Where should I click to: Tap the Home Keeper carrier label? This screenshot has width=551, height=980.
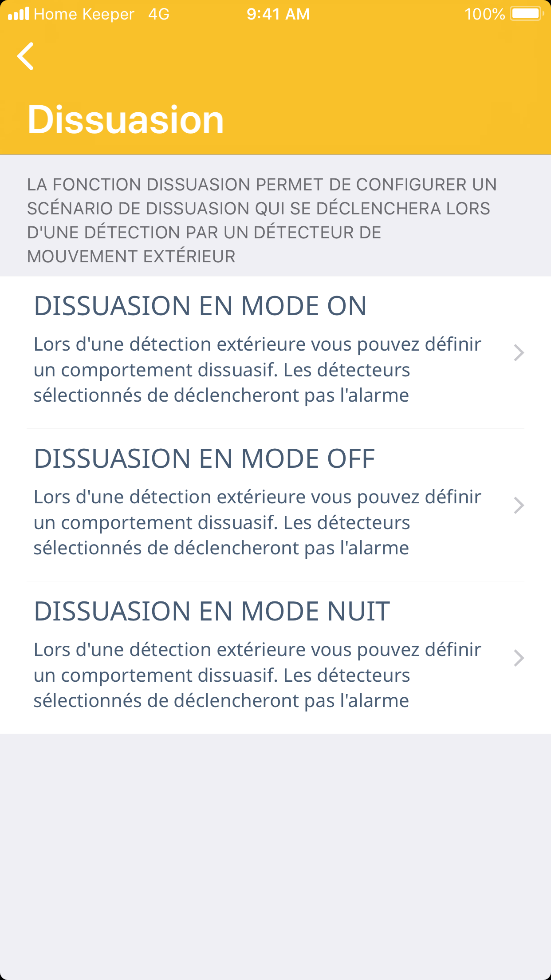84,14
